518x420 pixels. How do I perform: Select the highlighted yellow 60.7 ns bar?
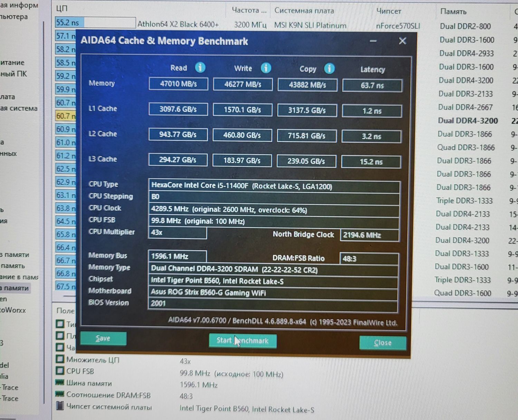(x=66, y=116)
